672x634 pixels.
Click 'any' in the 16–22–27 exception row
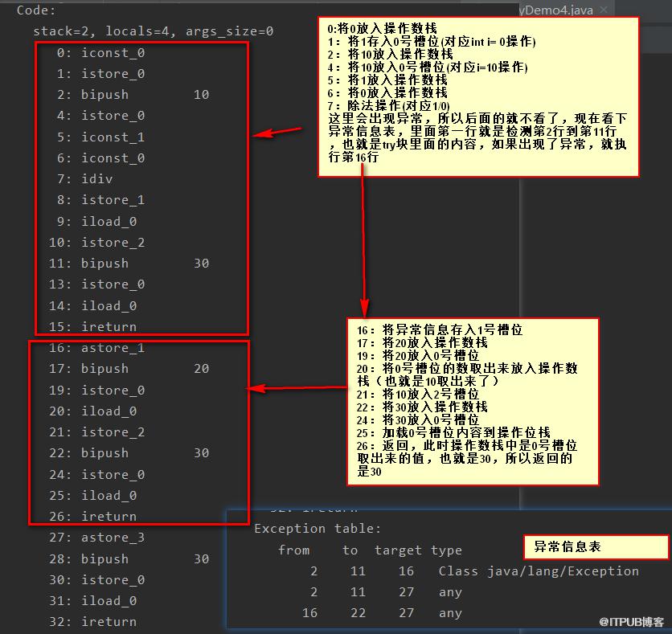pyautogui.click(x=450, y=613)
